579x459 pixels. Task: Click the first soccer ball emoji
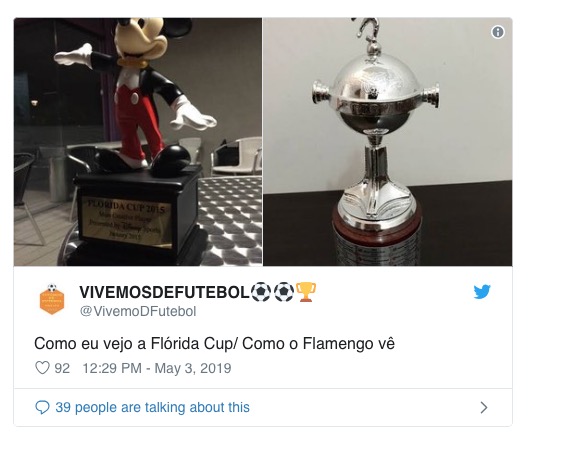[x=261, y=292]
